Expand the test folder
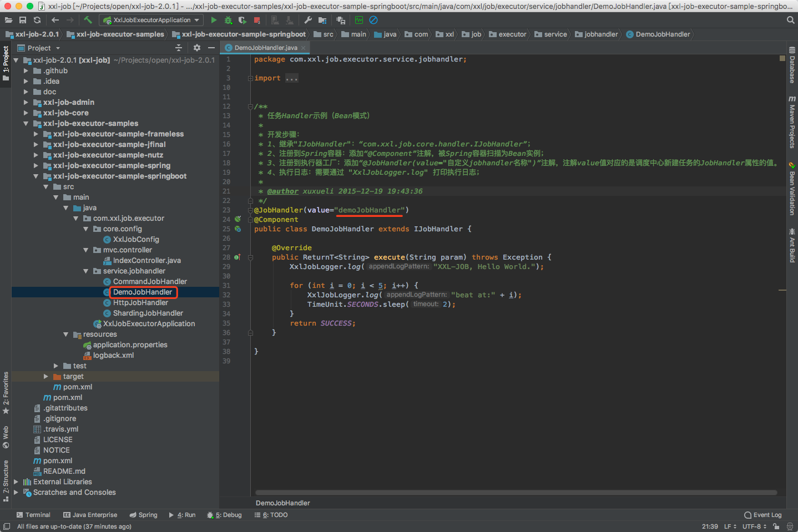This screenshot has height=532, width=798. click(55, 366)
